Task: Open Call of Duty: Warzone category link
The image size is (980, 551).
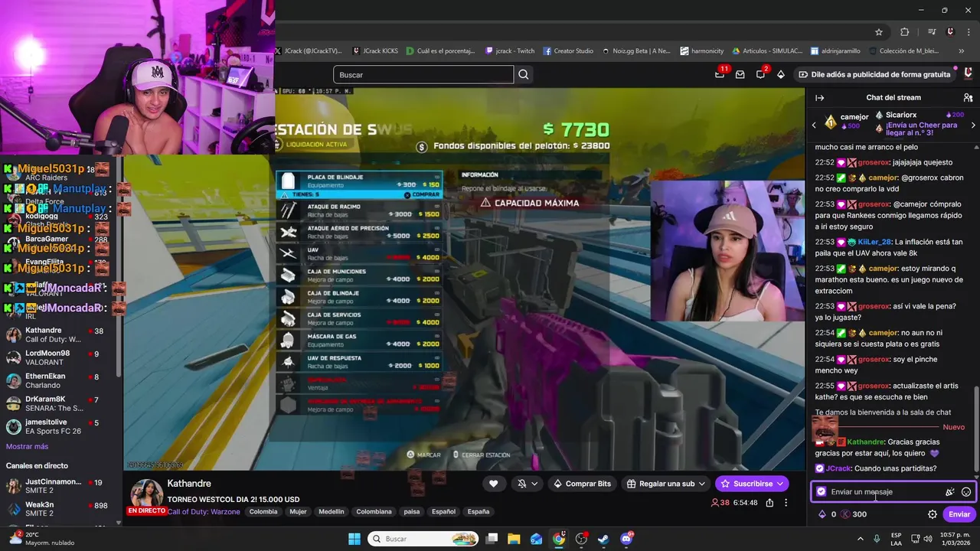Action: (x=204, y=511)
